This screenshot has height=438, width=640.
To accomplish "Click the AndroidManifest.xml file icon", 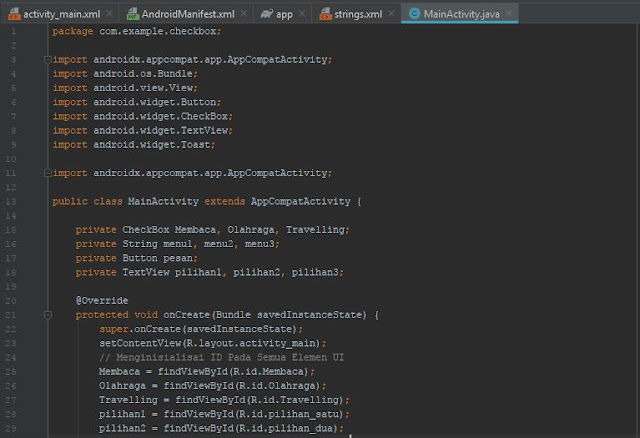I will click(133, 14).
